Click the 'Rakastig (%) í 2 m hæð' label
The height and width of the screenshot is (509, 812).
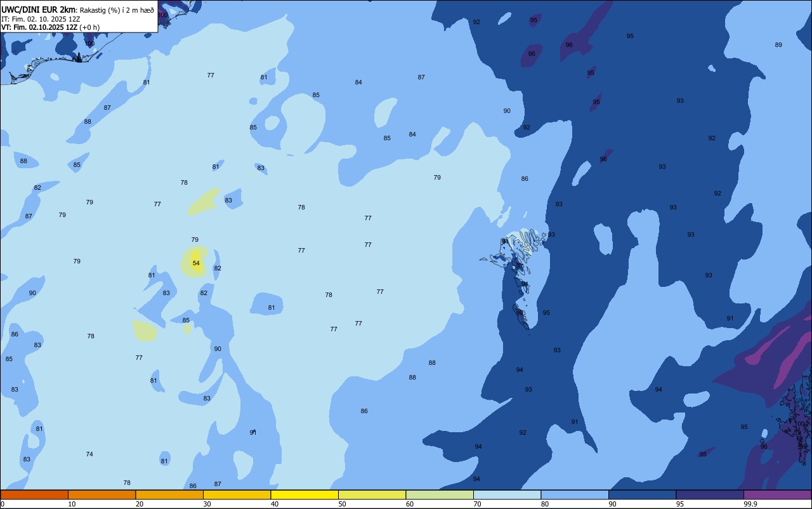click(x=117, y=10)
